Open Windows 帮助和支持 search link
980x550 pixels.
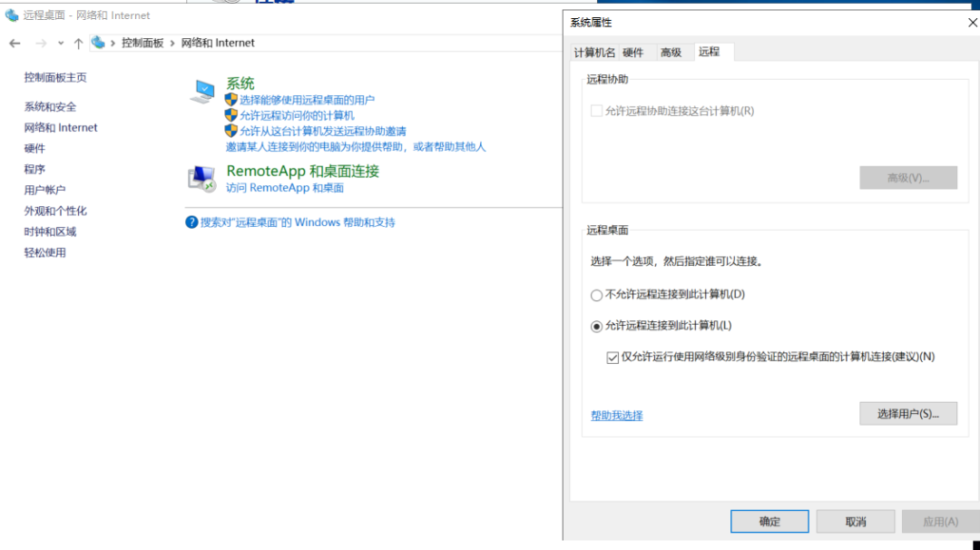[298, 222]
